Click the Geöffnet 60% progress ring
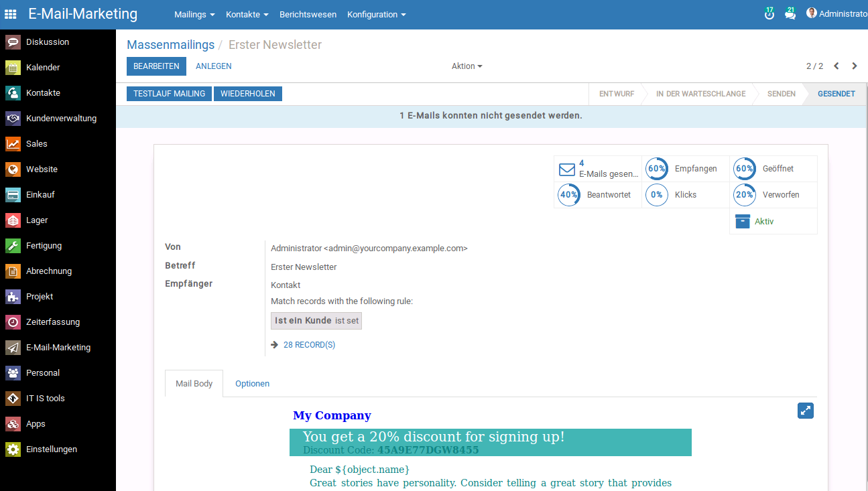Screen dimensions: 868x491 pos(744,169)
